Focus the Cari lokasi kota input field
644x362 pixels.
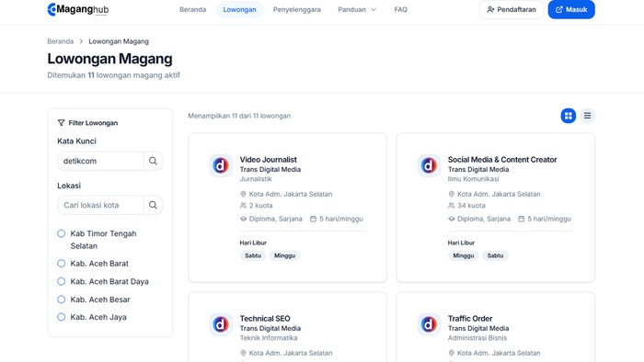pos(101,205)
